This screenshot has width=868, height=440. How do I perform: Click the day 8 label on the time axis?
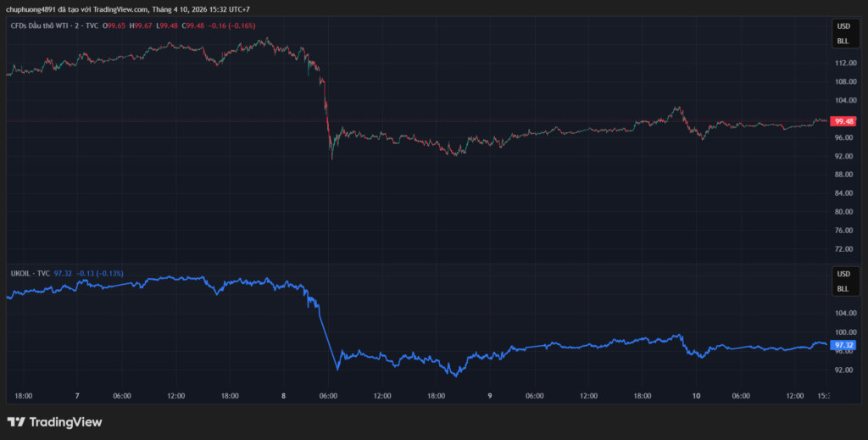click(283, 396)
